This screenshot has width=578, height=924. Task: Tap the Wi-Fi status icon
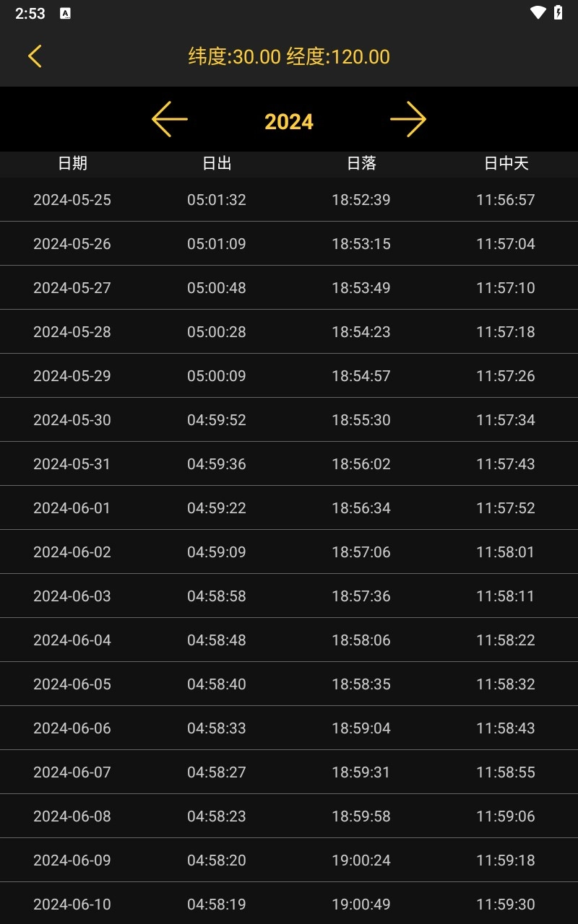coord(538,13)
